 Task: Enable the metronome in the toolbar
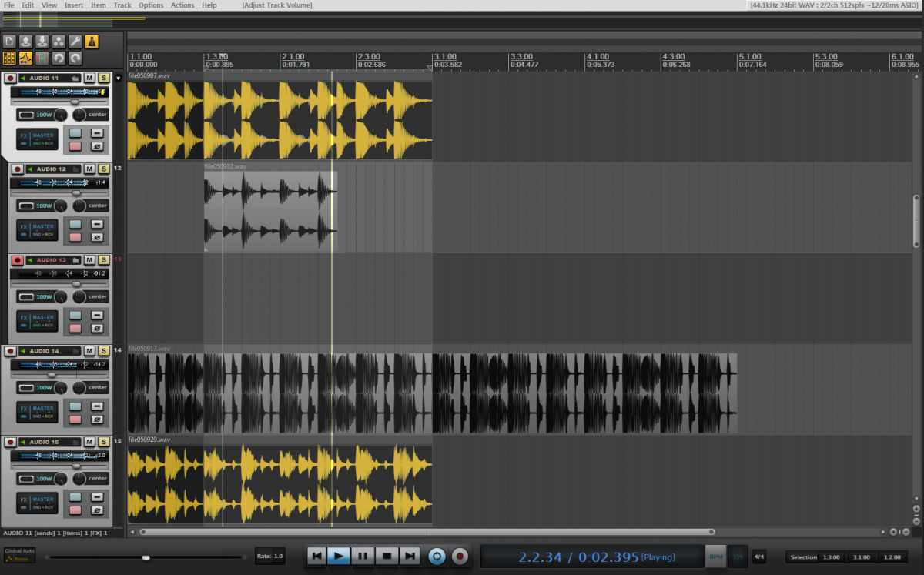(x=91, y=42)
